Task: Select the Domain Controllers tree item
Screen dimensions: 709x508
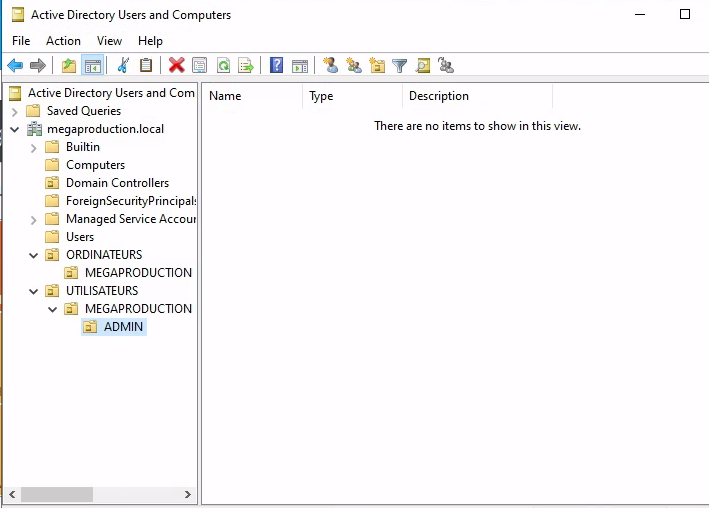Action: tap(117, 183)
